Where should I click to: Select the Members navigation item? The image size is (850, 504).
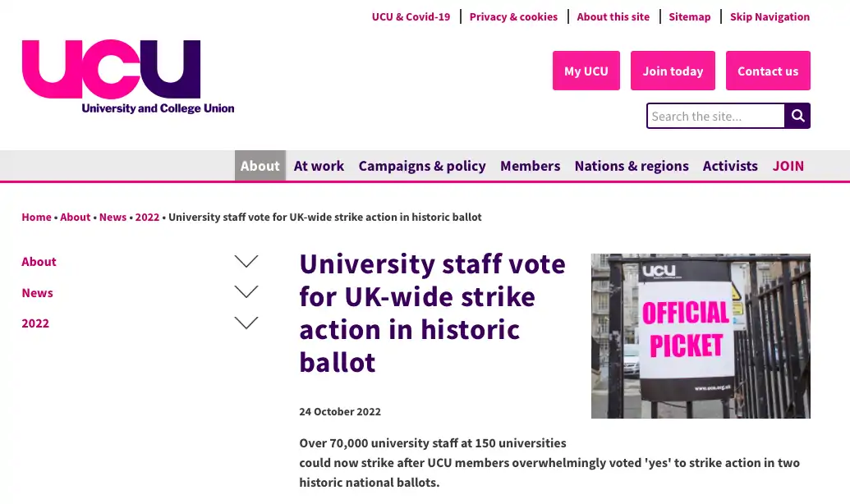click(x=531, y=166)
